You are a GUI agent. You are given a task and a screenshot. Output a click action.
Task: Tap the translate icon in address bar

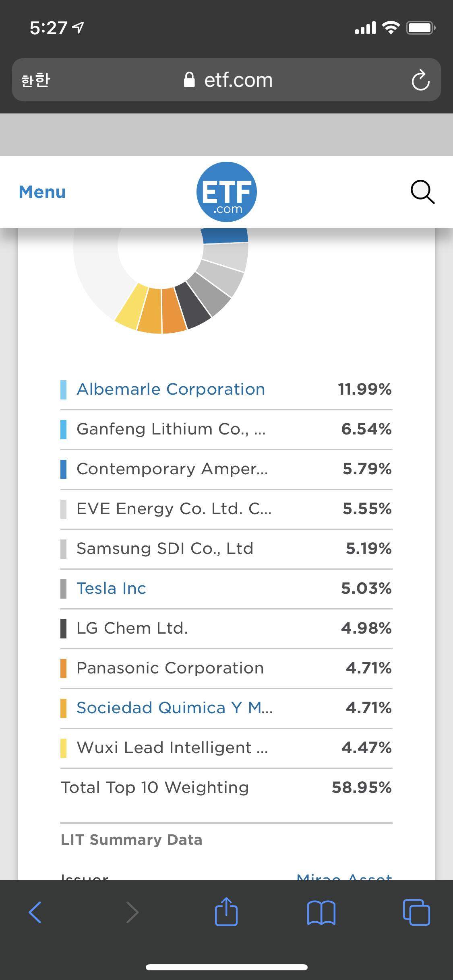[x=36, y=80]
